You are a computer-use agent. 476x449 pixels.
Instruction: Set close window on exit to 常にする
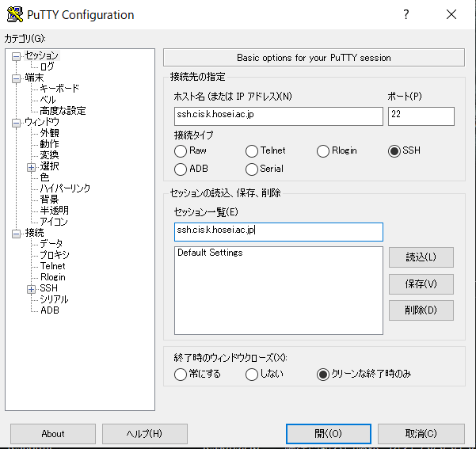pyautogui.click(x=181, y=375)
